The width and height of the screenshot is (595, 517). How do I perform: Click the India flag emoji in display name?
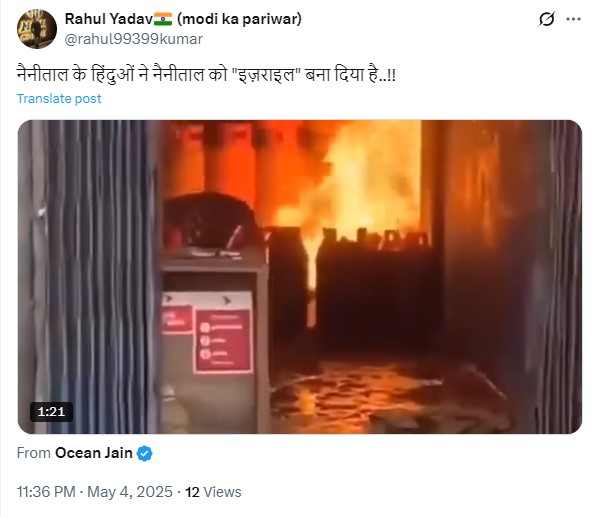point(163,19)
